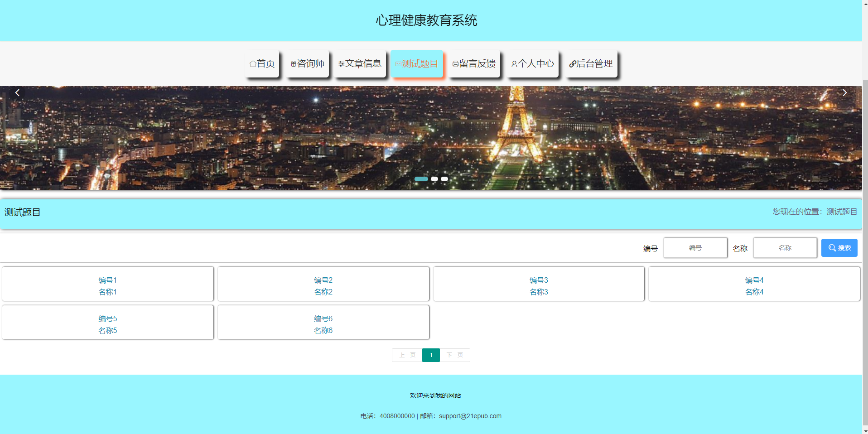Image resolution: width=868 pixels, height=434 pixels.
Task: Open card 编号2 名称2
Action: click(x=323, y=284)
